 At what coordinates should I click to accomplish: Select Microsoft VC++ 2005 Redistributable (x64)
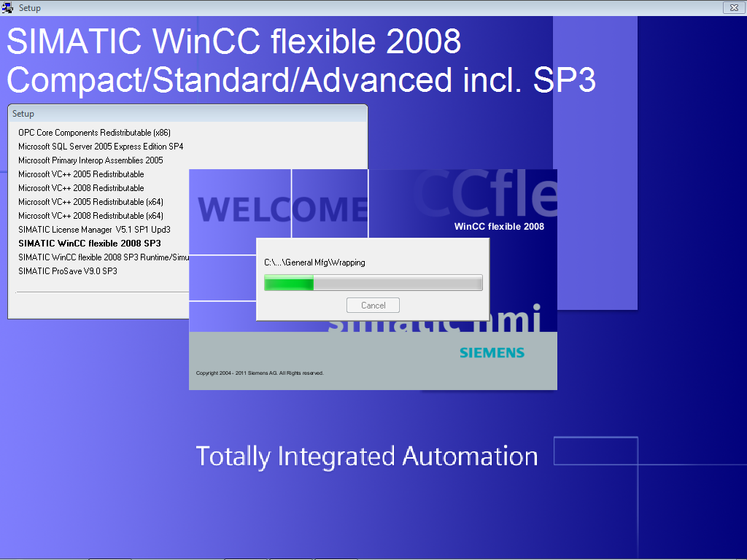[x=90, y=201]
